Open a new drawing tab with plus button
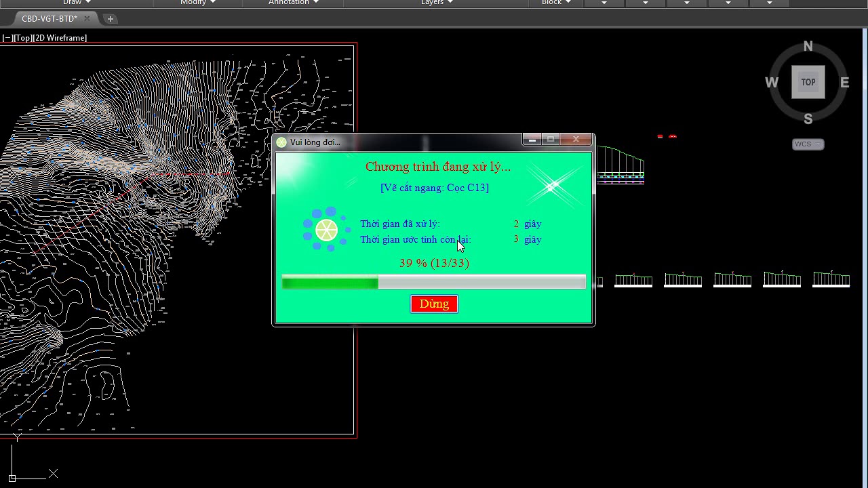This screenshot has height=488, width=868. coord(111,19)
